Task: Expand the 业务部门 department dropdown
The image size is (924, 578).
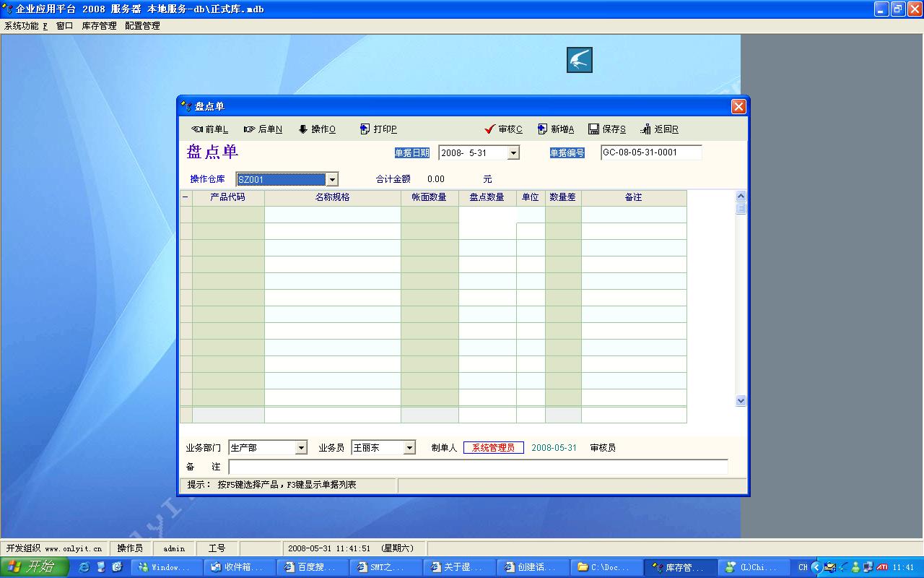Action: [x=301, y=448]
